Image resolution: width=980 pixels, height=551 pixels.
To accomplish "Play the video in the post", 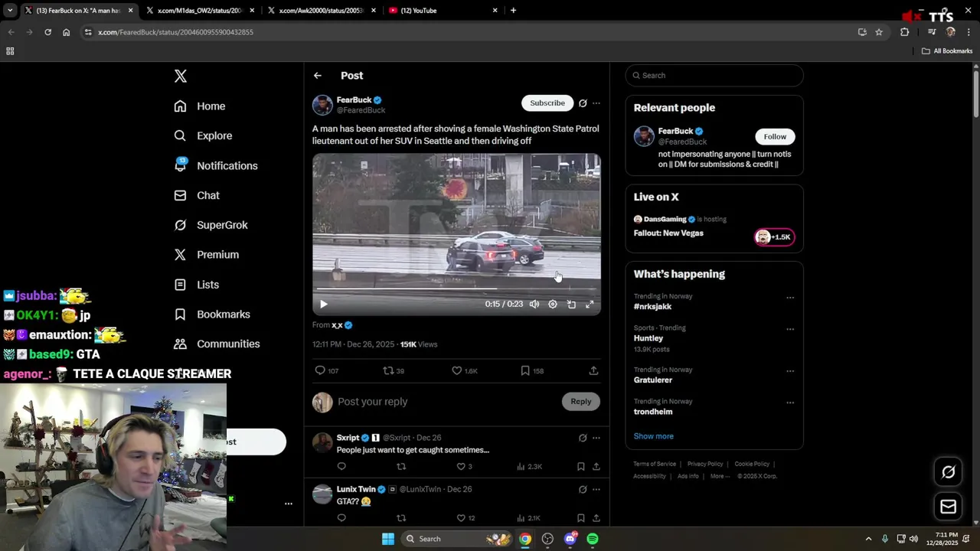I will pyautogui.click(x=324, y=305).
